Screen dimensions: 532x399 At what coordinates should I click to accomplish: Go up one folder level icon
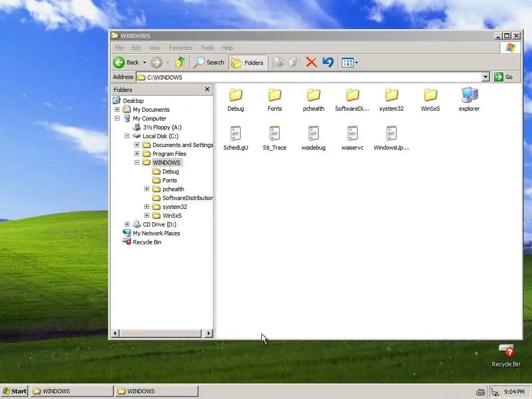coord(180,62)
